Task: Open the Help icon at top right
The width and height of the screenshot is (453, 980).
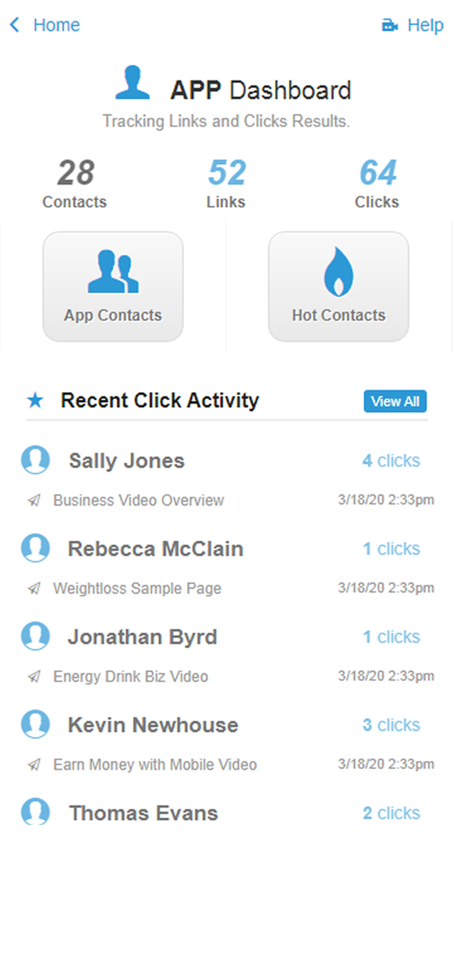Action: tap(389, 24)
